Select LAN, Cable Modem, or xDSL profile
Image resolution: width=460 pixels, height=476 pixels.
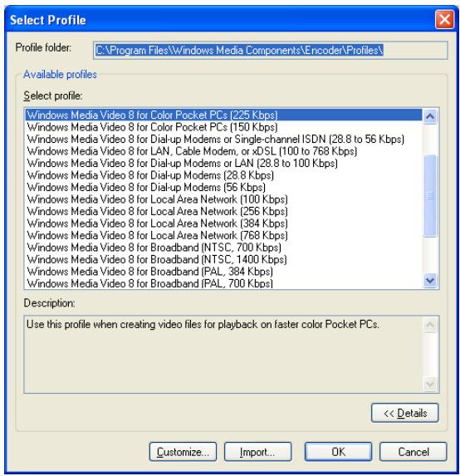pyautogui.click(x=223, y=151)
